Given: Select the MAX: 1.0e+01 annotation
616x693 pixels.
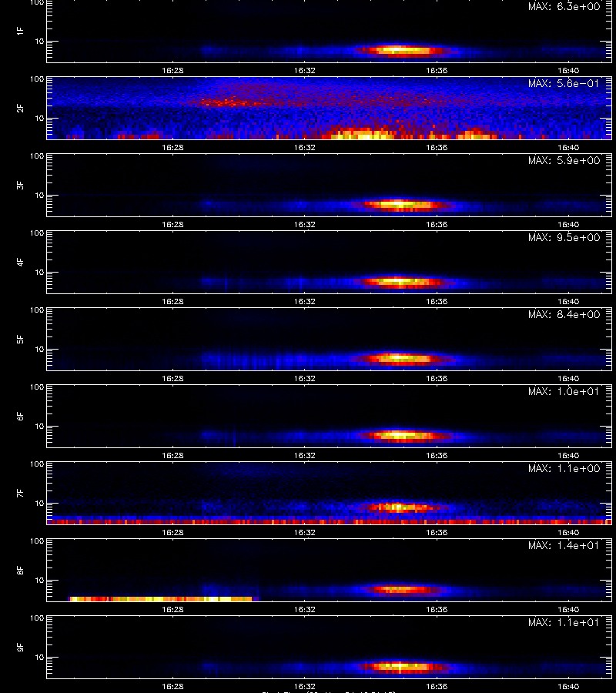Looking at the screenshot, I should tap(564, 391).
